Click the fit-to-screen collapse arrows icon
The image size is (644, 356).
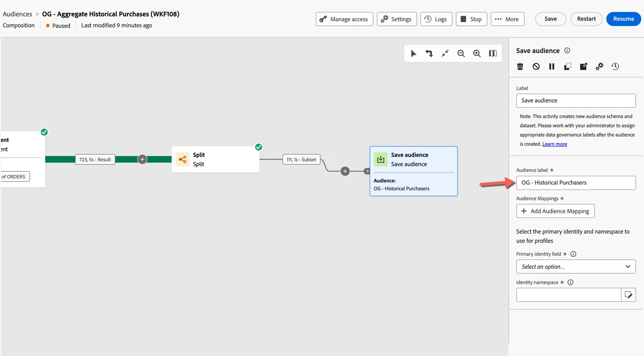tap(445, 53)
